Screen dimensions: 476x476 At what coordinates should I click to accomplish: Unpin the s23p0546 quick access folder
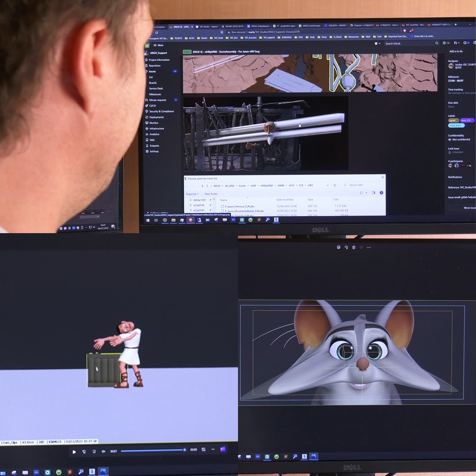[210, 205]
